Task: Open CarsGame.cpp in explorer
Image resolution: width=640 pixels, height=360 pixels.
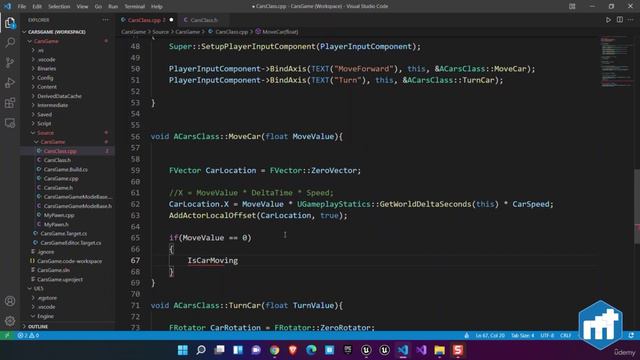Action: point(61,178)
